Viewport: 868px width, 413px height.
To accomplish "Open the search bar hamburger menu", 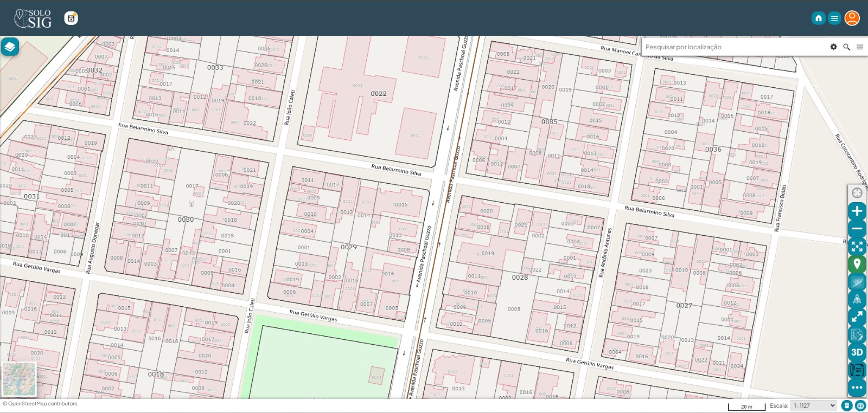I will click(x=860, y=47).
